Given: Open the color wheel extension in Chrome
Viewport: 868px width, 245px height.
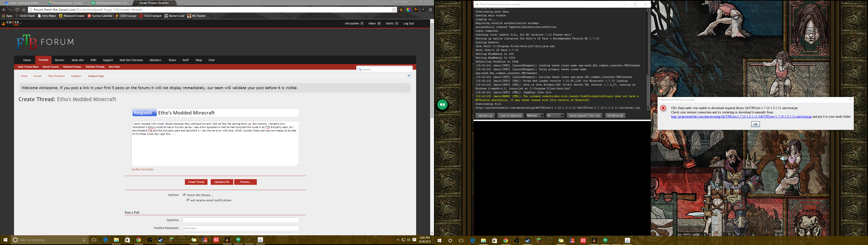Looking at the screenshot, I should [408, 10].
